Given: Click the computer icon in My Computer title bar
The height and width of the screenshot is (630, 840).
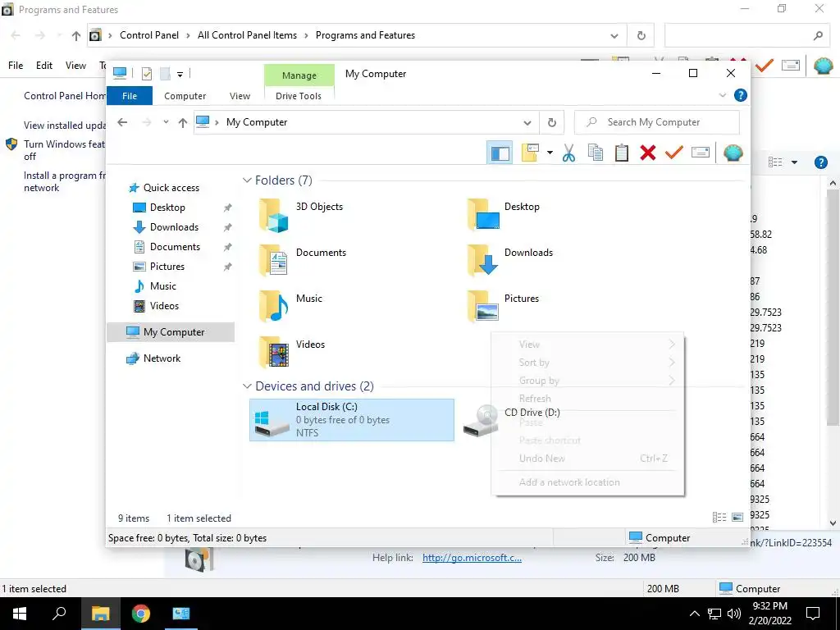Looking at the screenshot, I should (120, 73).
